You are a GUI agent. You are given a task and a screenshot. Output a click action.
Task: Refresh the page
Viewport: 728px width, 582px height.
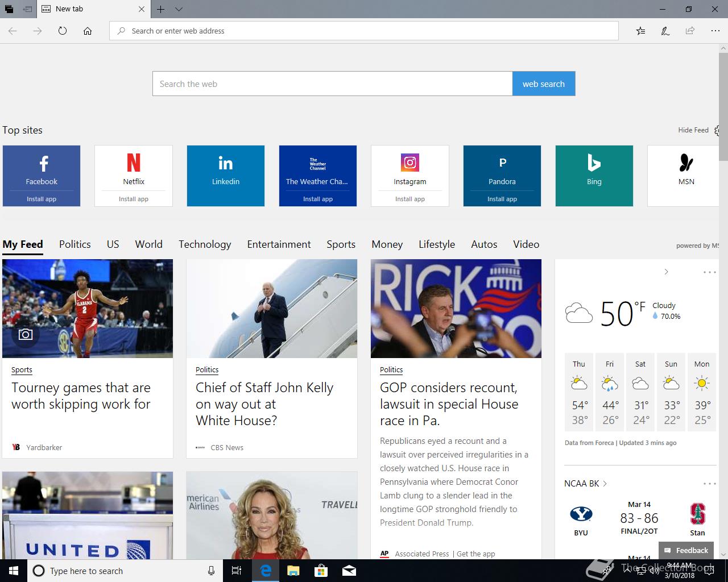[x=63, y=31]
